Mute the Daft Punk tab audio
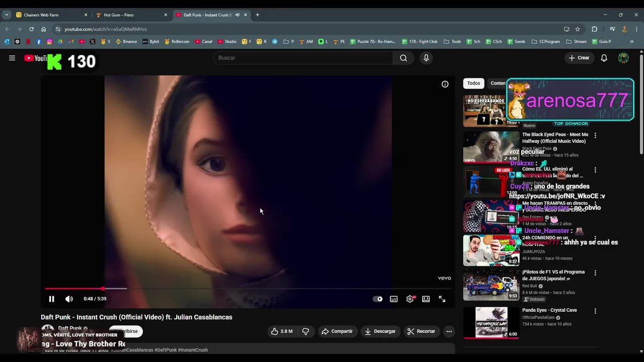The height and width of the screenshot is (362, 644). click(x=237, y=15)
